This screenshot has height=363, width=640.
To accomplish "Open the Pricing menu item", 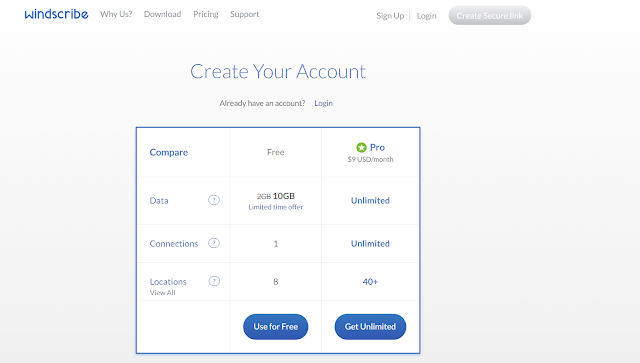I will [x=206, y=14].
